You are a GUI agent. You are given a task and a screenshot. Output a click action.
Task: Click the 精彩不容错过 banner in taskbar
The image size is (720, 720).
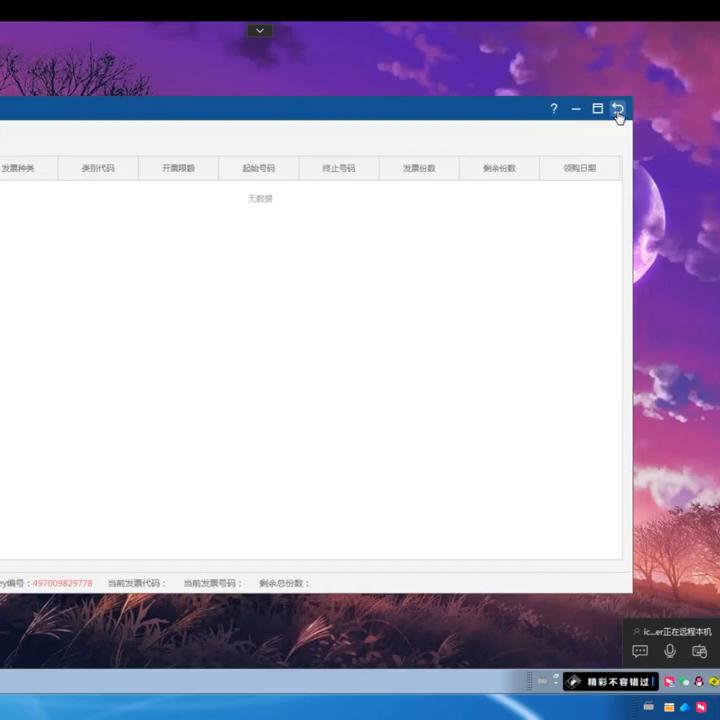click(611, 682)
